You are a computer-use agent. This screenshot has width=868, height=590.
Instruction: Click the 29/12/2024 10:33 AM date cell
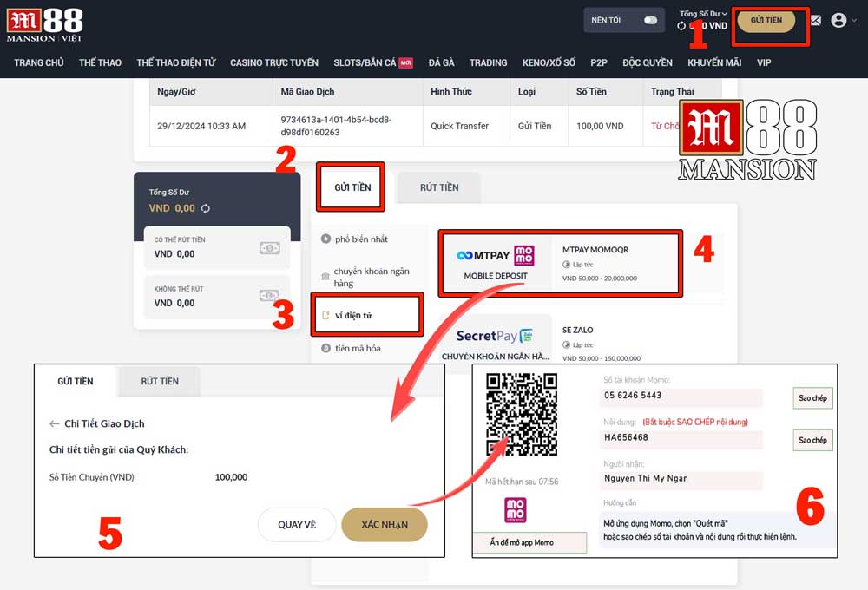pos(212,126)
